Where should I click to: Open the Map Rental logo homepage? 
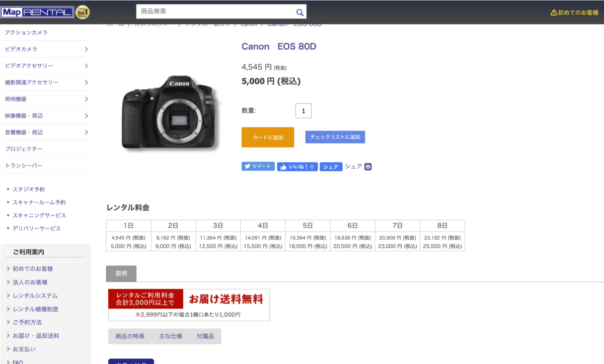point(37,12)
